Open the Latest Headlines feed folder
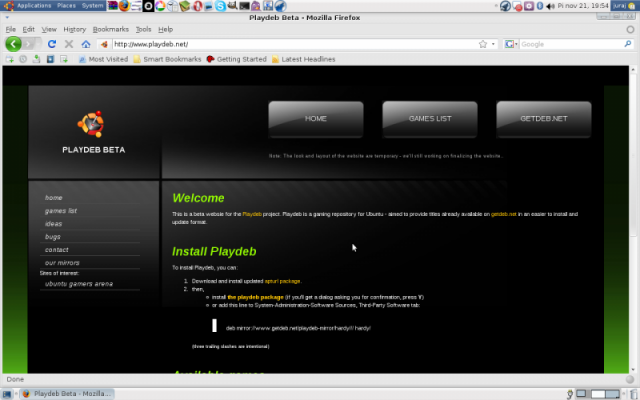 (x=304, y=59)
